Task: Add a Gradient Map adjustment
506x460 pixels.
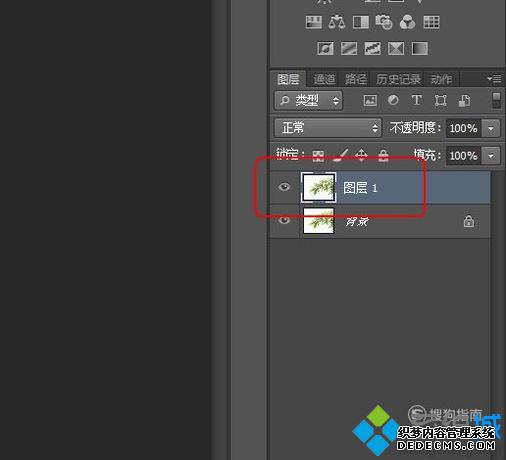Action: (x=420, y=48)
